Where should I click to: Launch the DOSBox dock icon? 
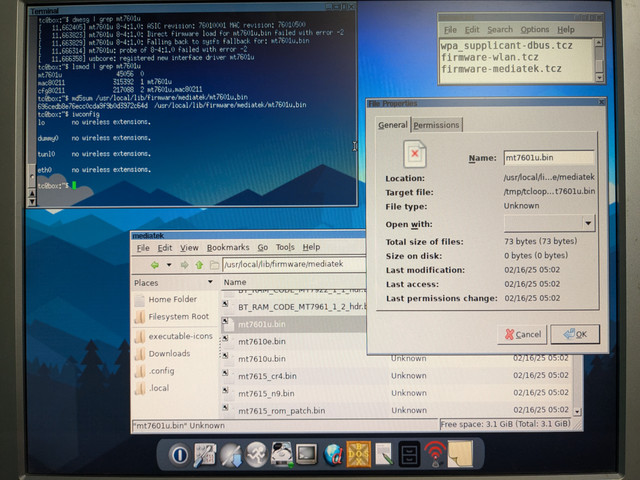[x=359, y=454]
